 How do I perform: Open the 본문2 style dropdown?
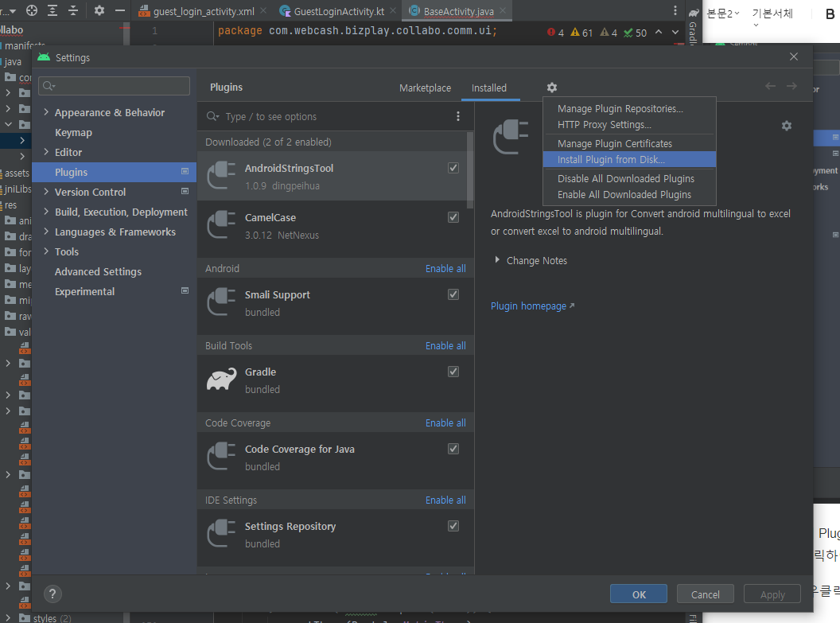(x=723, y=14)
